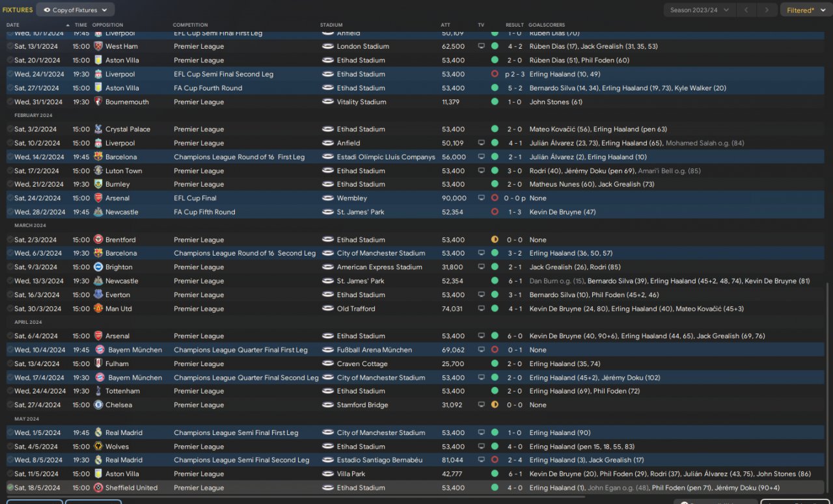Click 'Champions League Quarter Final First Leg'
This screenshot has height=504, width=833.
241,350
